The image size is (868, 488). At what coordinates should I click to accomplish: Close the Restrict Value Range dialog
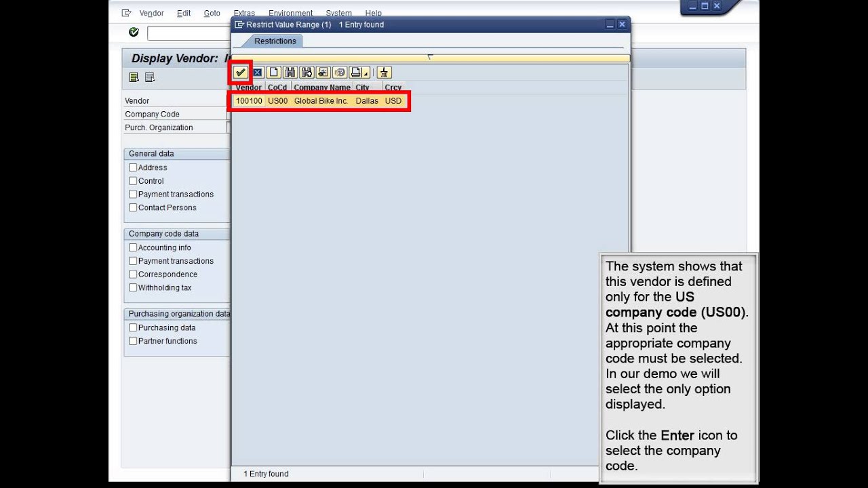click(622, 24)
